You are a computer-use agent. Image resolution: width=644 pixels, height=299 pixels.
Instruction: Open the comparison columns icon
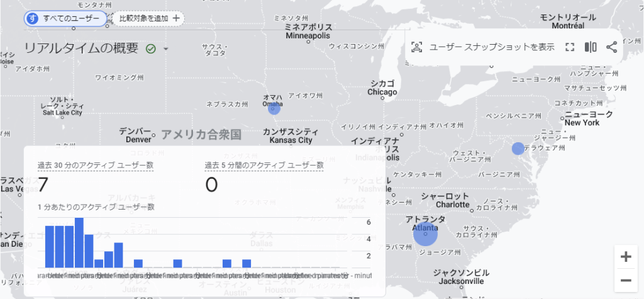click(591, 47)
